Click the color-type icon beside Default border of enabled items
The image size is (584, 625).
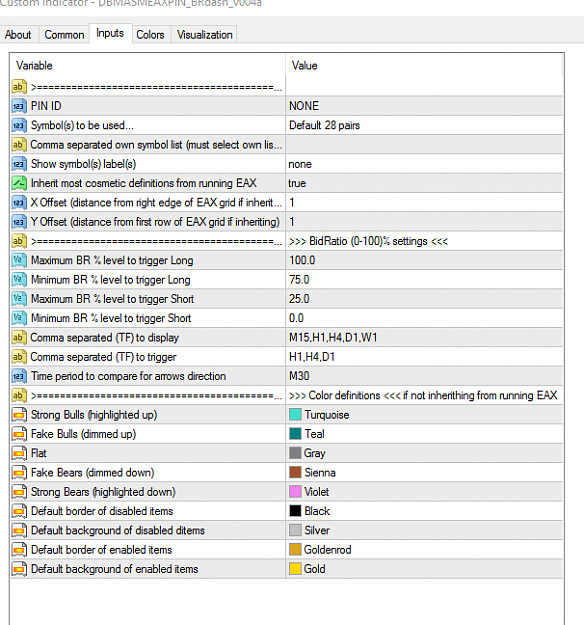point(19,550)
